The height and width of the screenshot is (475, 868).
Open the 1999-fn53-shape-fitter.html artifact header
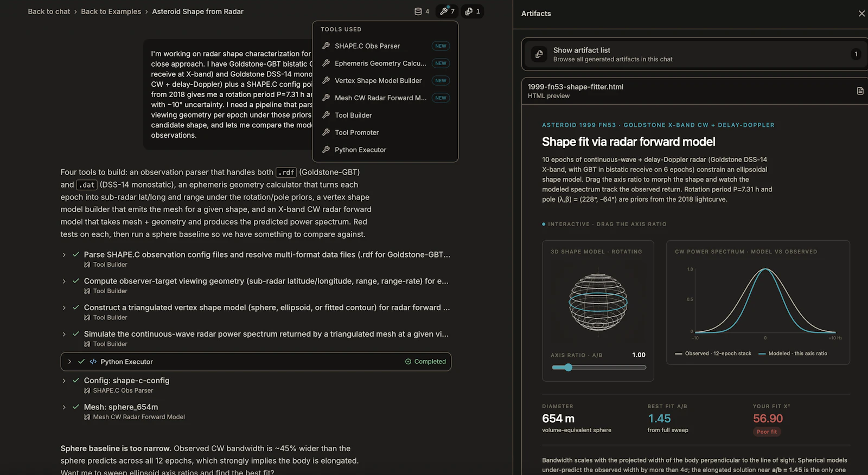694,91
